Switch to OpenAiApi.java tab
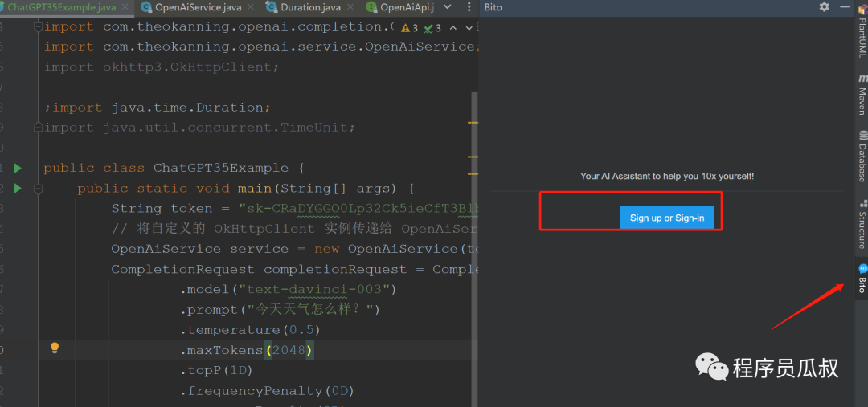This screenshot has height=407, width=868. pos(399,8)
